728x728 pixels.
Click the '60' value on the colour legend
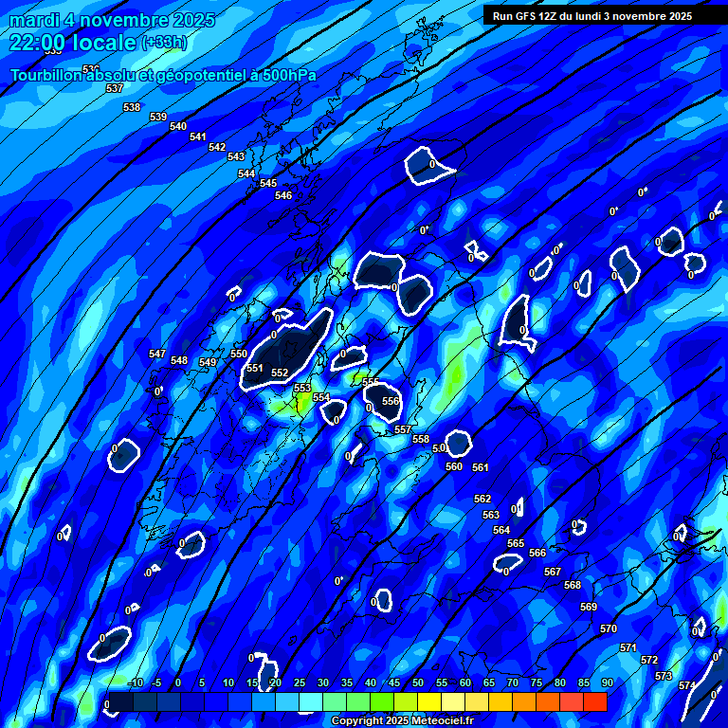(465, 682)
